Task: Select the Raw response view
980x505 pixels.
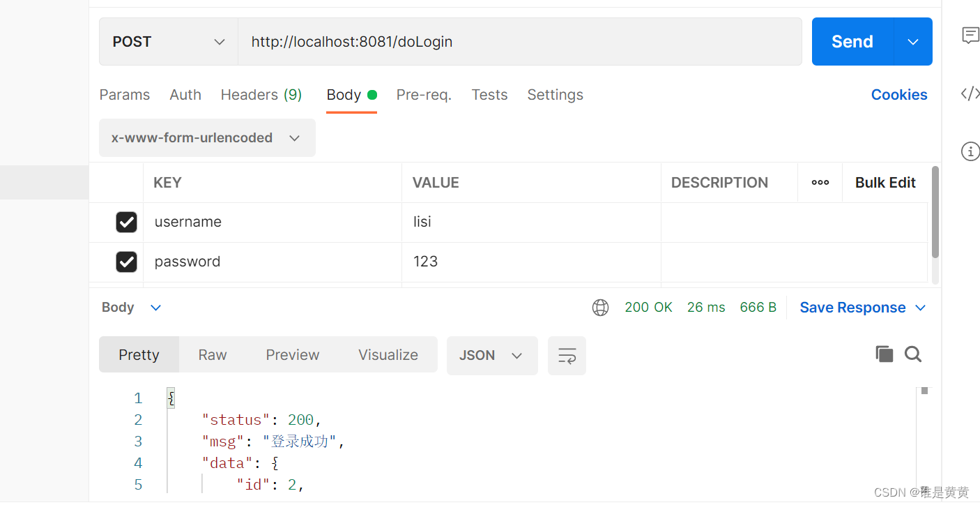Action: [213, 355]
